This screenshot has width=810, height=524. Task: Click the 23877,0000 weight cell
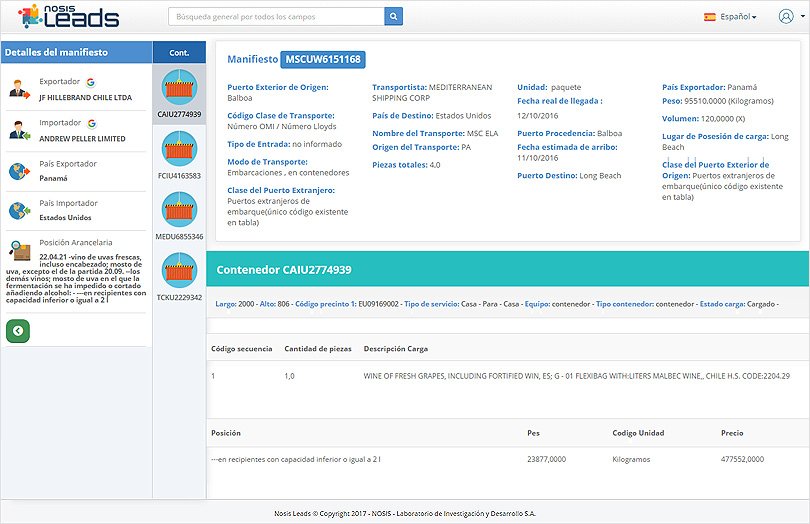[x=547, y=459]
